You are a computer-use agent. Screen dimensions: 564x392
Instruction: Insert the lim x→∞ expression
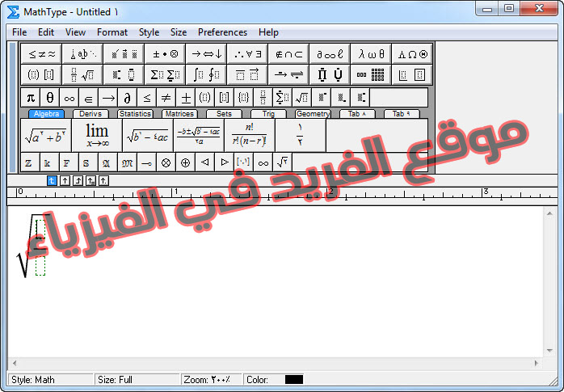[x=97, y=135]
